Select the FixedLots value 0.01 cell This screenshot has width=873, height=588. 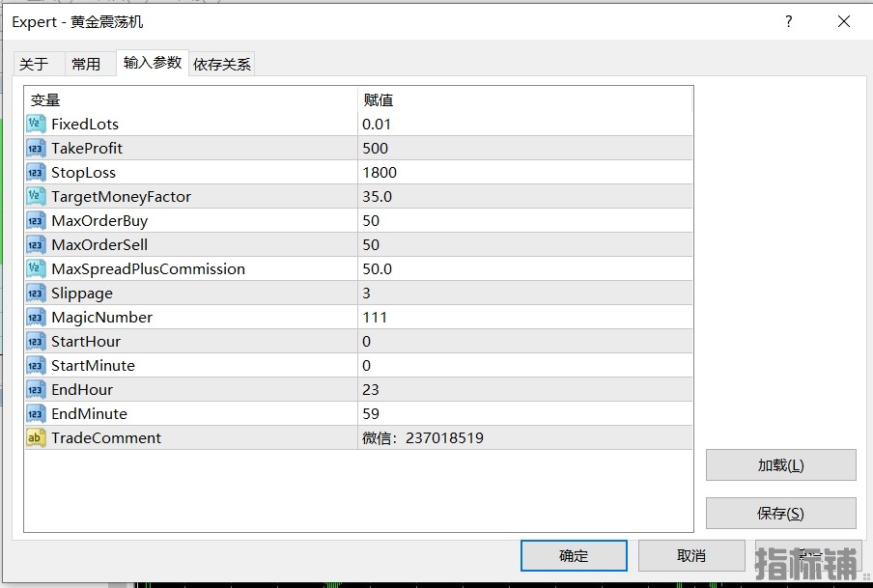click(524, 124)
